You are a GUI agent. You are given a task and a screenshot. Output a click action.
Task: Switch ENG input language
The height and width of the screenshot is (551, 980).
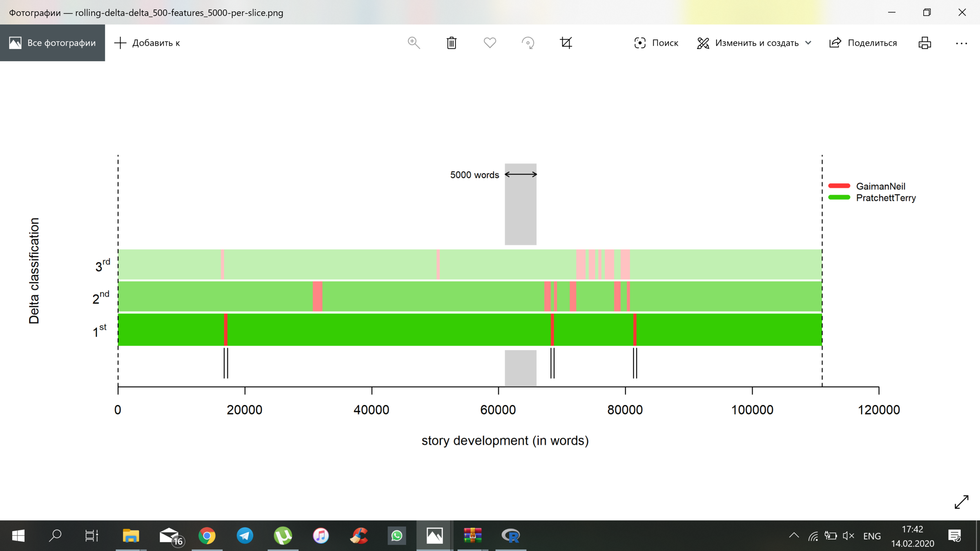coord(872,536)
